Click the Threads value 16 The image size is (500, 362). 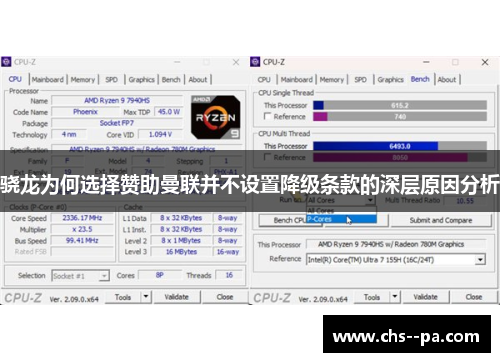pos(229,275)
